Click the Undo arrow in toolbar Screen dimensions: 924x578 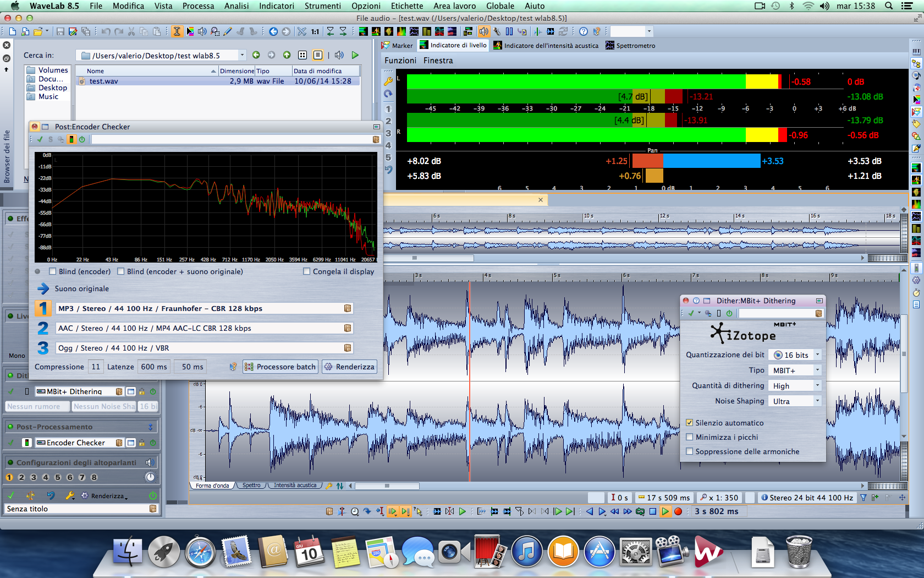106,31
